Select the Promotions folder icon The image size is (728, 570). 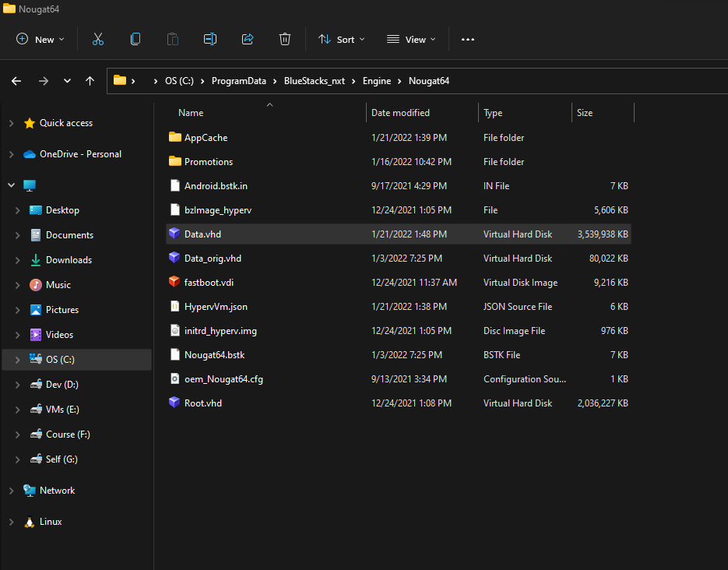[175, 161]
